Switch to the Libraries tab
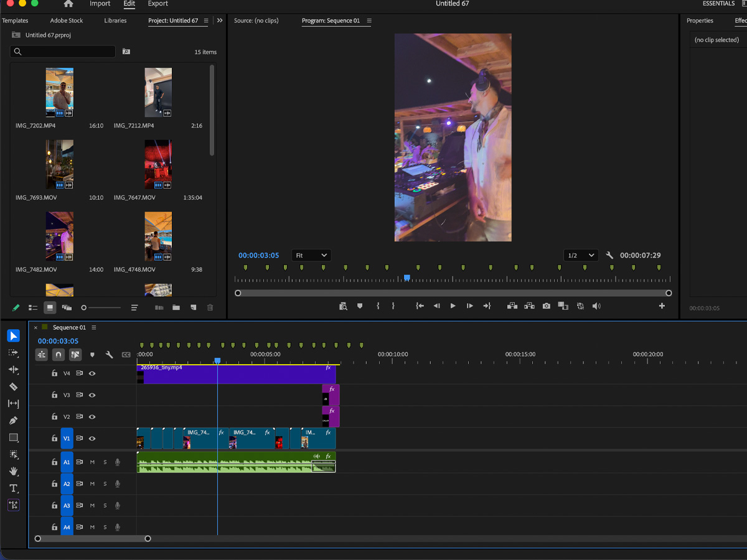Image resolution: width=747 pixels, height=560 pixels. pos(115,21)
